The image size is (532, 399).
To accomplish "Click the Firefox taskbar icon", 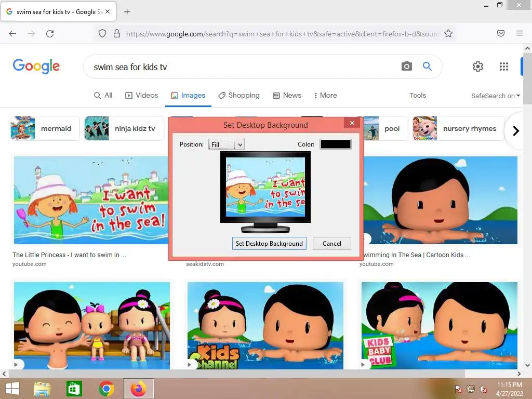I will [138, 389].
